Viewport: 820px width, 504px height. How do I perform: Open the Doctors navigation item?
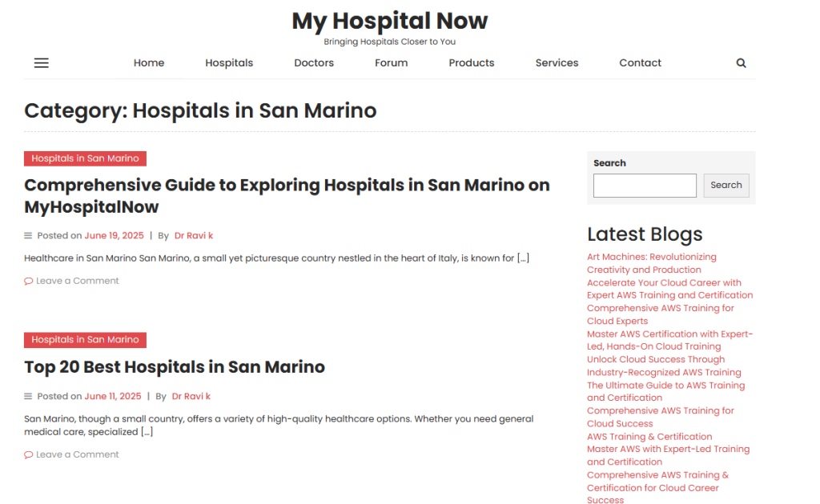point(314,63)
